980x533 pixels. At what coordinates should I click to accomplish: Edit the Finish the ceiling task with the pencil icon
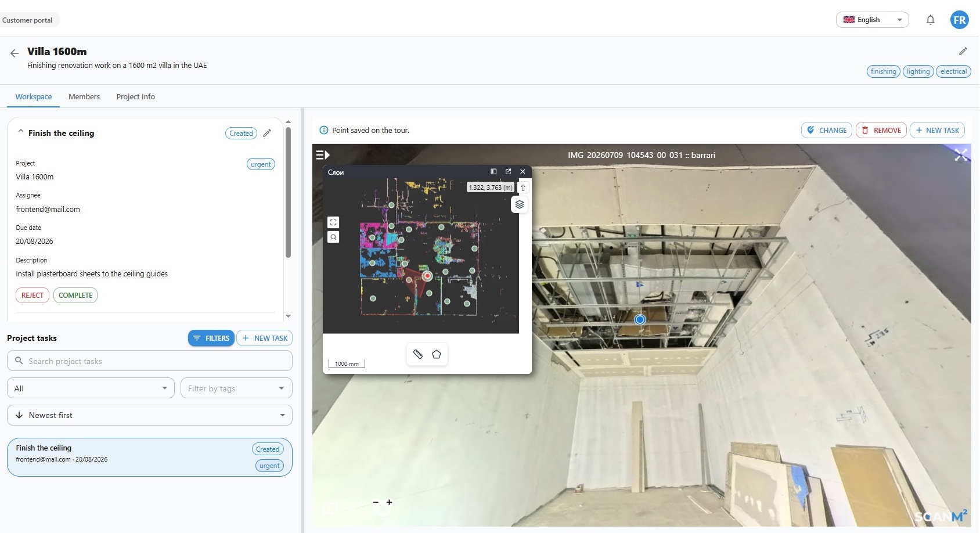(x=267, y=133)
